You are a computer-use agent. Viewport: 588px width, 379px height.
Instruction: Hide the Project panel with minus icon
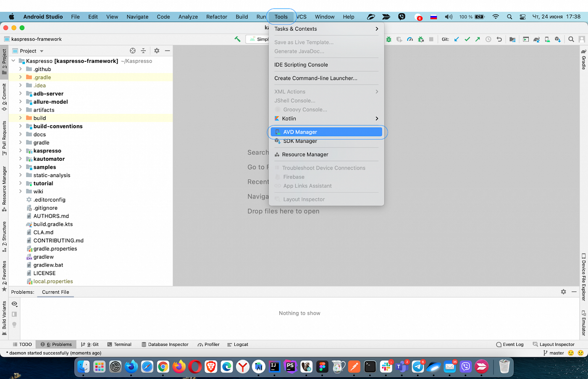[x=167, y=51]
